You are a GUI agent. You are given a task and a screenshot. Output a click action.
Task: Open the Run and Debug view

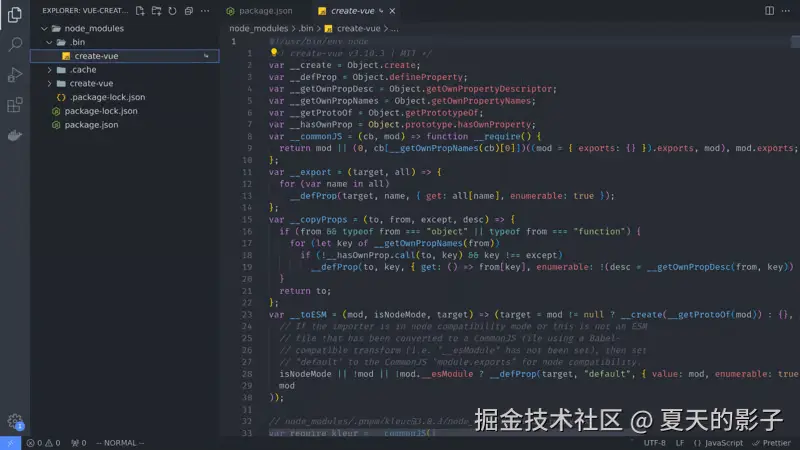click(x=15, y=75)
